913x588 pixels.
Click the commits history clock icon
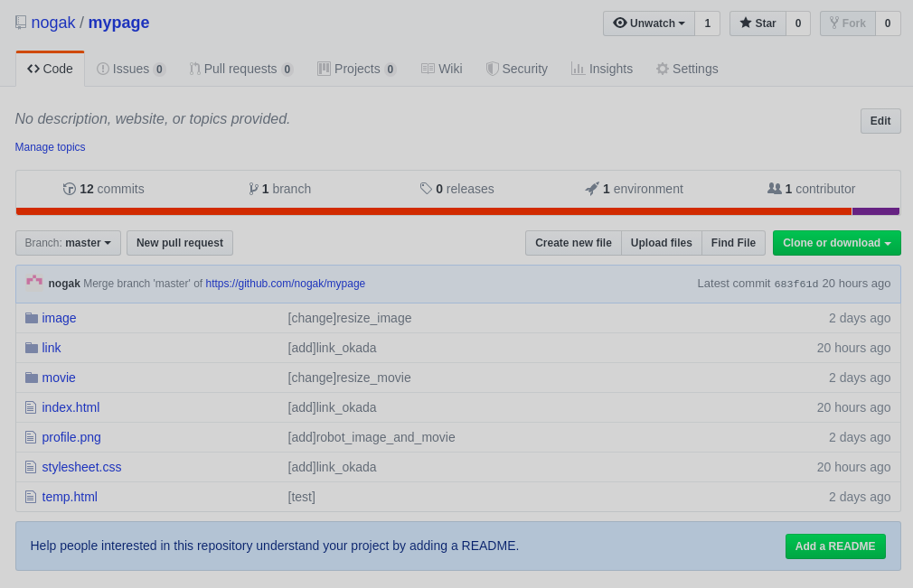[70, 189]
